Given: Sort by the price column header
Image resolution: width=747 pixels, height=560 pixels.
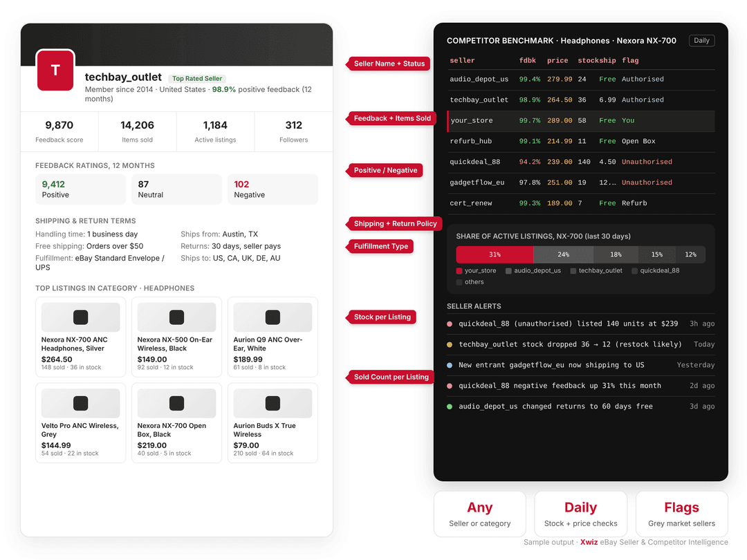Looking at the screenshot, I should [x=557, y=60].
